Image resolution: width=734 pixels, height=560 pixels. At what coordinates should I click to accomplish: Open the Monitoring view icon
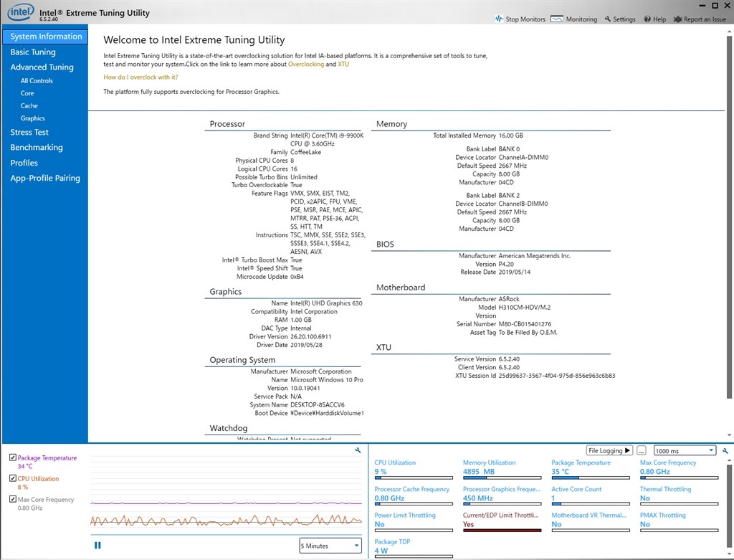556,19
